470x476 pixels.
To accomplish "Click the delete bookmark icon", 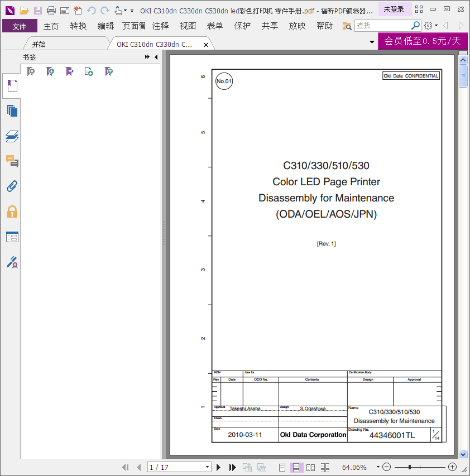I will click(x=31, y=71).
